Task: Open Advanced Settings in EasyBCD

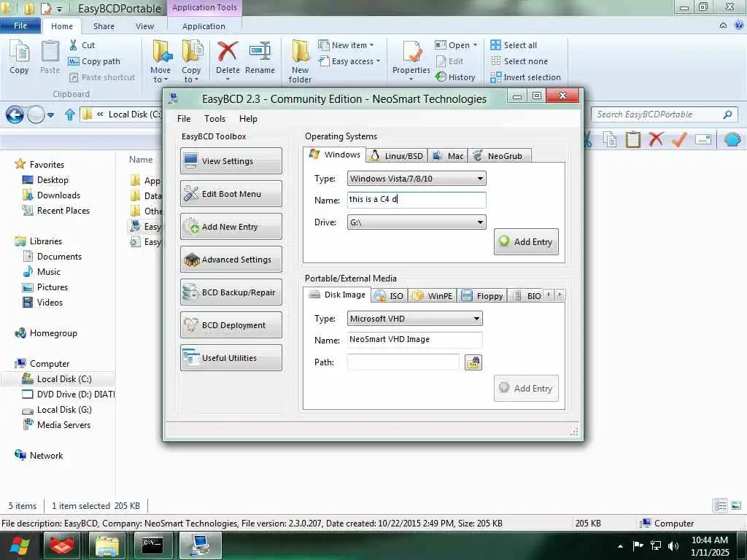Action: (x=231, y=260)
